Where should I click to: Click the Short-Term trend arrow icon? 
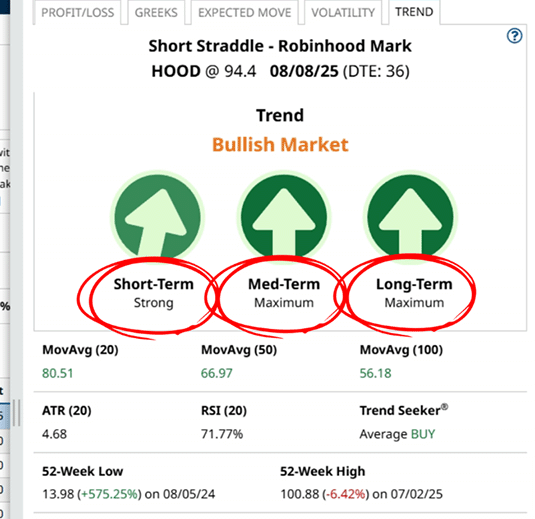[x=158, y=217]
